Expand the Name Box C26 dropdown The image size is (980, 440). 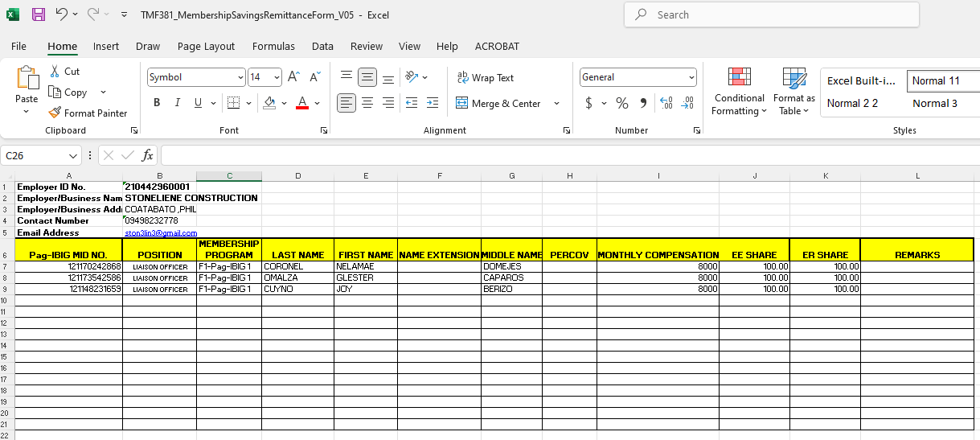(x=74, y=155)
